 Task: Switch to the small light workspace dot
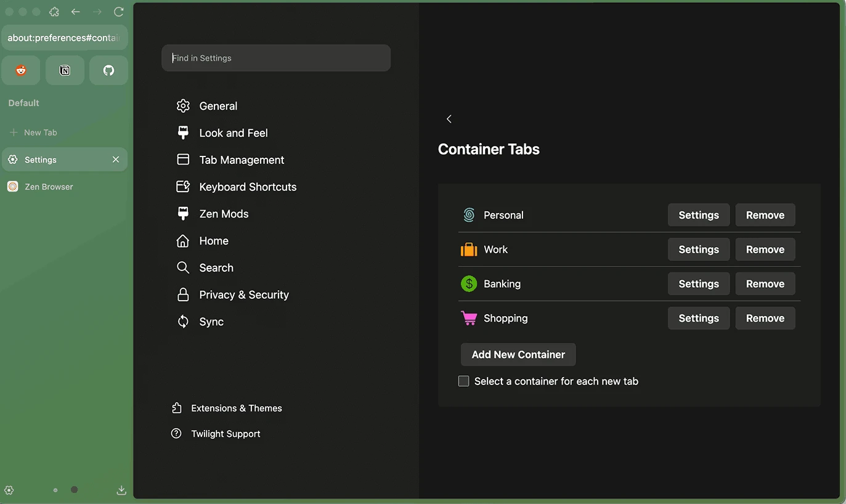(x=55, y=490)
